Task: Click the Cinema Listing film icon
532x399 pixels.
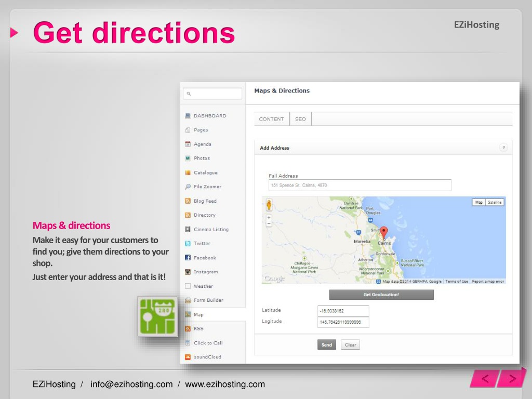Action: click(x=188, y=229)
